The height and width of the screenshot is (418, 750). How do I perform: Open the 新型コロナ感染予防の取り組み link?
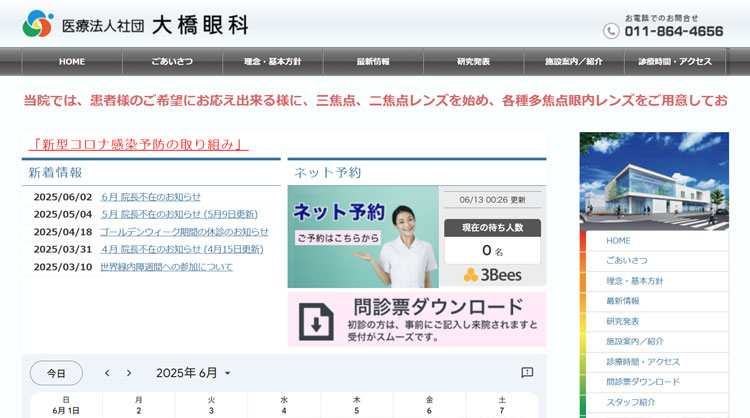[x=138, y=144]
